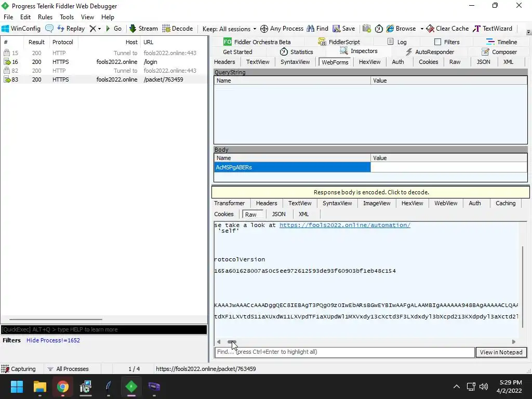Open the Help menu
Viewport: 532px width, 399px height.
108,17
